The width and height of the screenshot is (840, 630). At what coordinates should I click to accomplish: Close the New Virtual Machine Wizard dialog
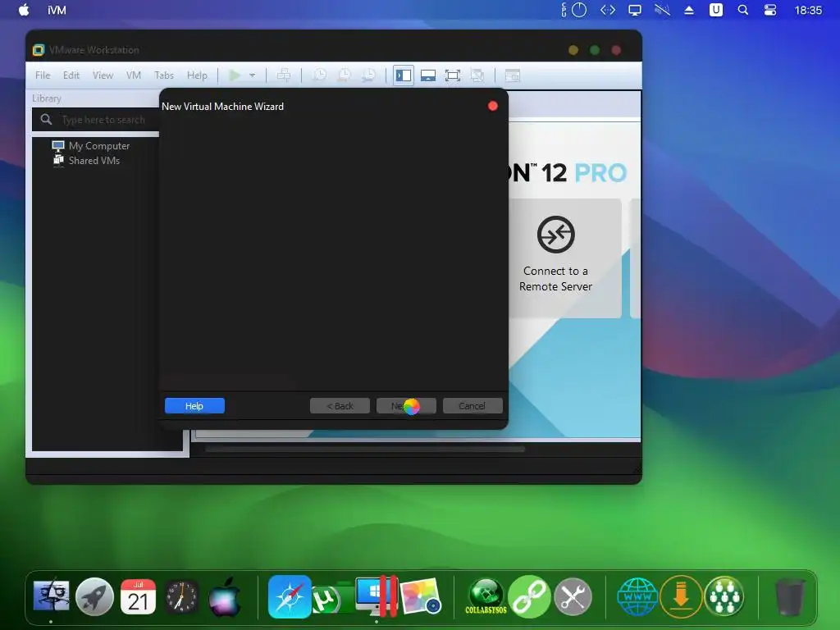coord(493,106)
